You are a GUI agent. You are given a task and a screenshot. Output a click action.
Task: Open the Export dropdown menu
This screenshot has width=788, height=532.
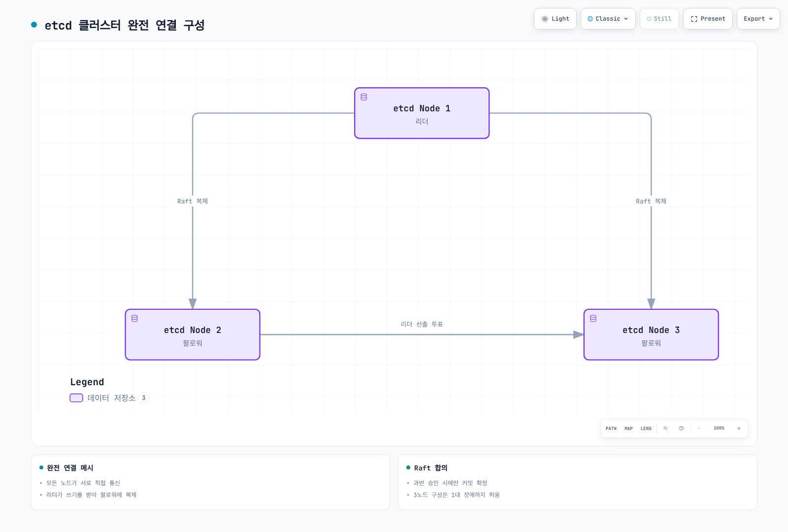758,19
